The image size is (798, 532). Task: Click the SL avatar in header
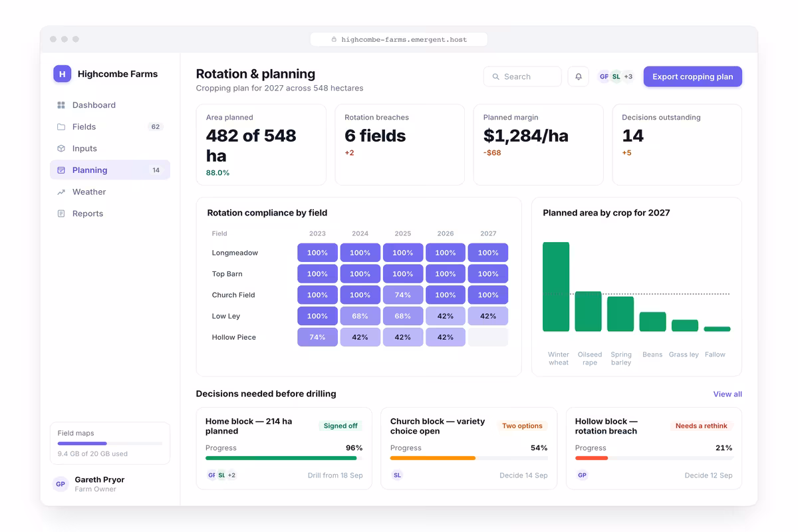point(616,76)
